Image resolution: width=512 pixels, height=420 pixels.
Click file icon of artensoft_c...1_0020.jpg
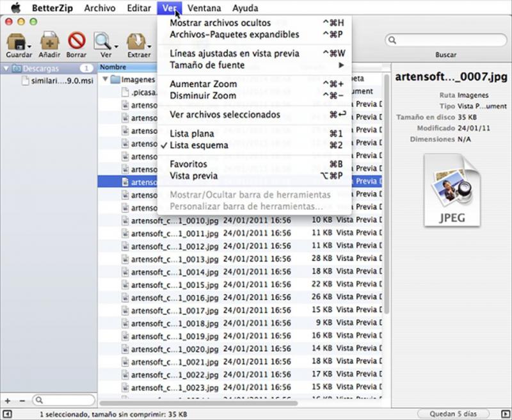[125, 349]
